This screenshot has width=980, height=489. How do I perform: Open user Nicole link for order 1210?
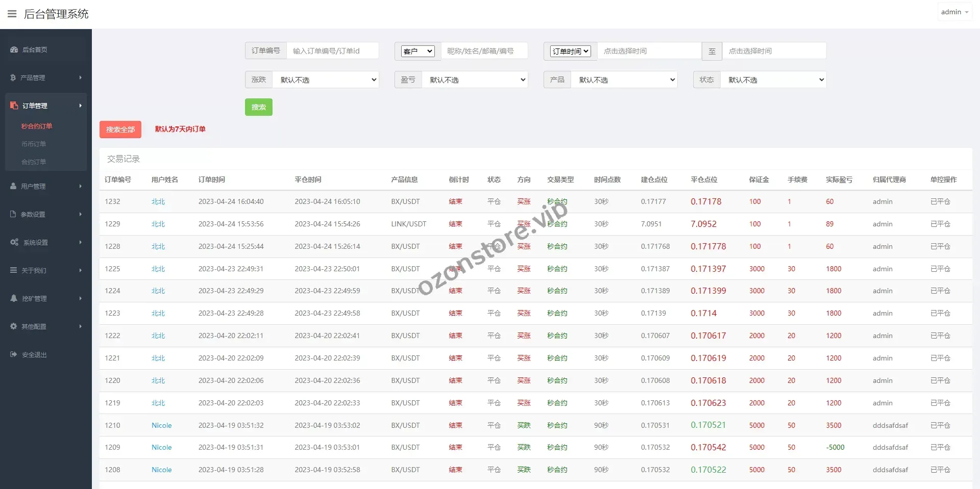[161, 425]
